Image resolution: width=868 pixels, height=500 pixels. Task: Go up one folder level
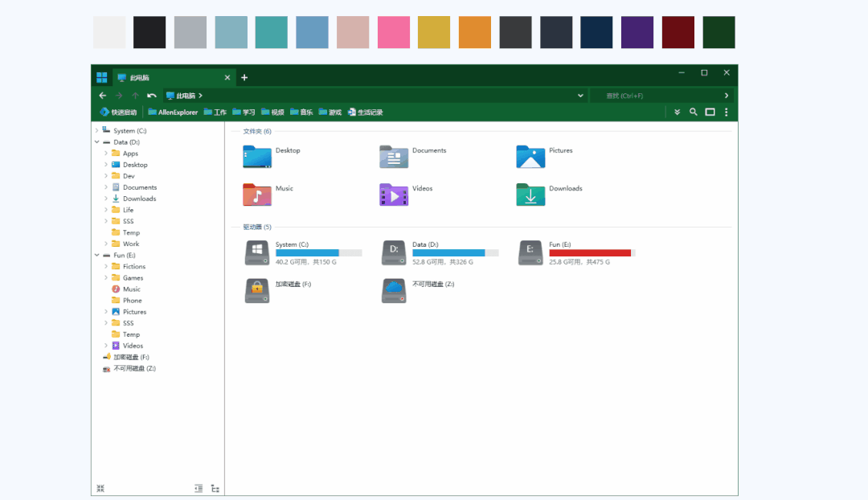click(135, 96)
